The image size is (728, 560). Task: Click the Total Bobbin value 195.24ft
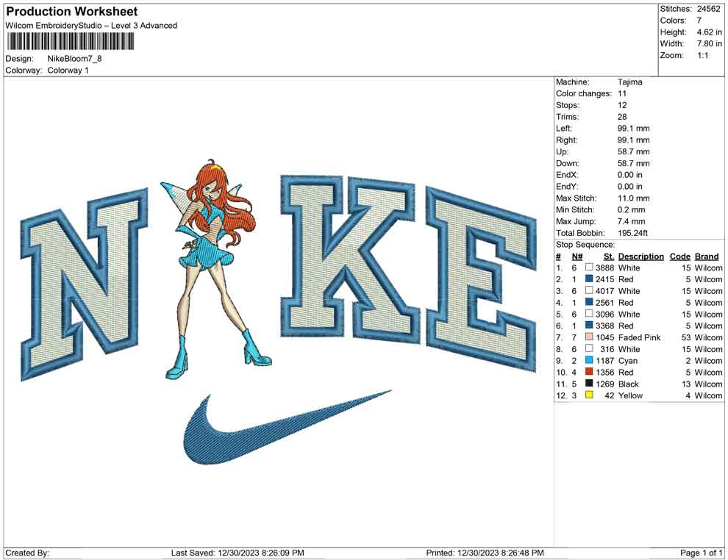632,233
